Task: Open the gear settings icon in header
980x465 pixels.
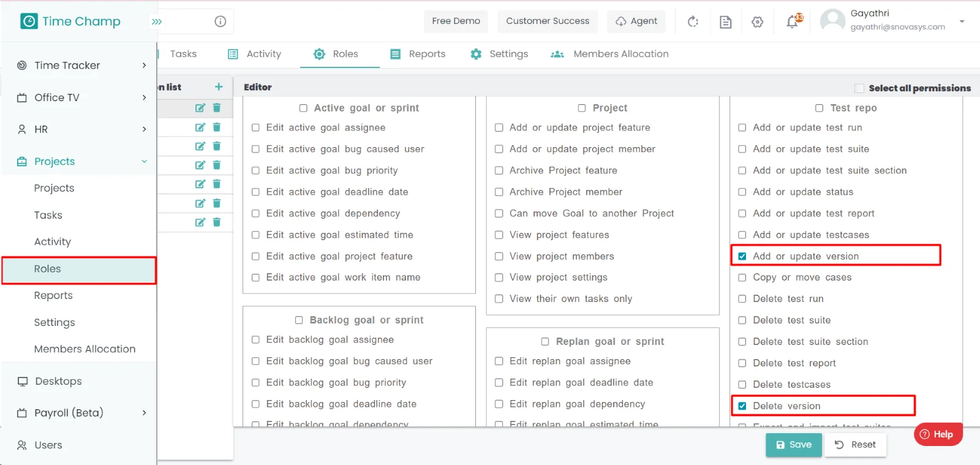Action: [758, 22]
